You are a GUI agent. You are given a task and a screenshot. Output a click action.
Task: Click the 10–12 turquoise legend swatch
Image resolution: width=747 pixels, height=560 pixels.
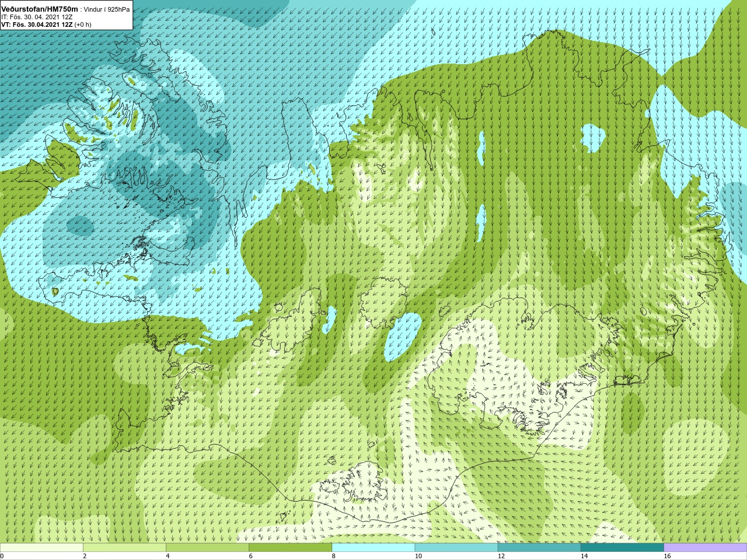(456, 548)
